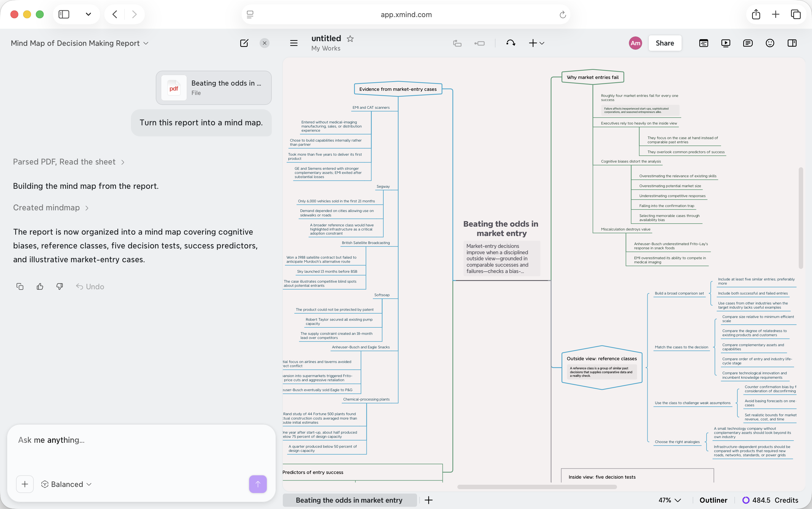
Task: Switch to Outliner view
Action: point(713,500)
